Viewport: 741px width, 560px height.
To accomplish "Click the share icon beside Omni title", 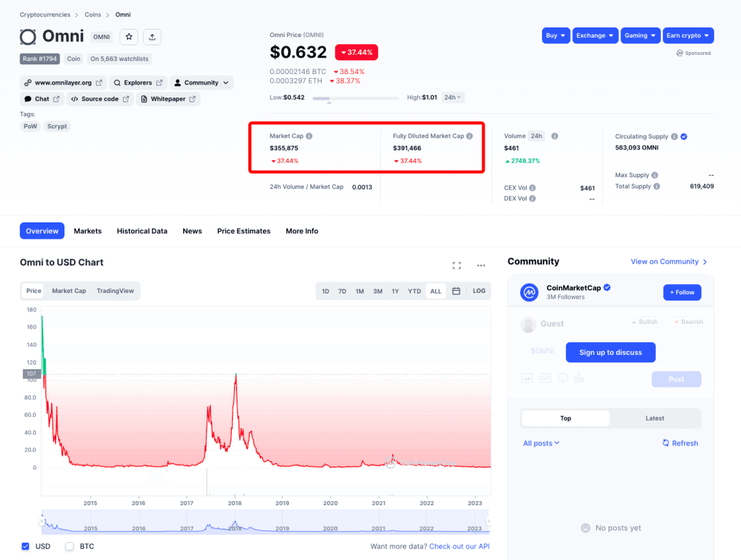I will [152, 37].
